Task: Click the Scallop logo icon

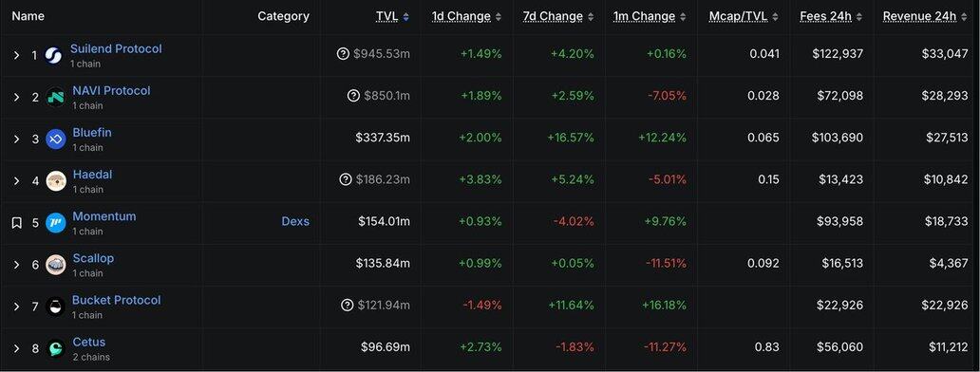Action: click(56, 265)
